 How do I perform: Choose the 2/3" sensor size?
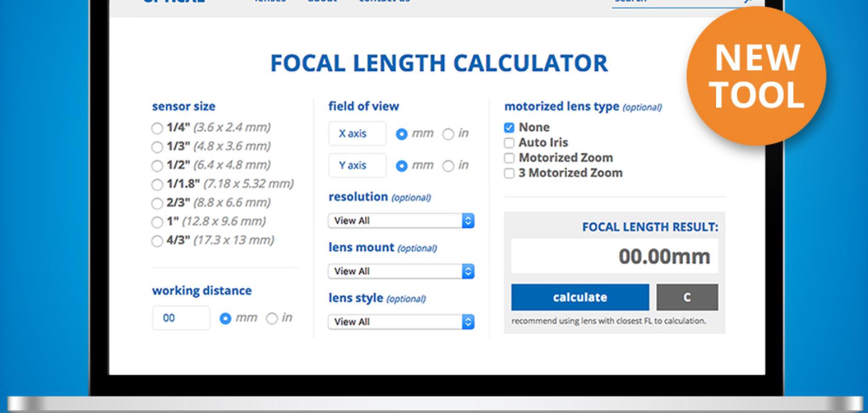(157, 203)
